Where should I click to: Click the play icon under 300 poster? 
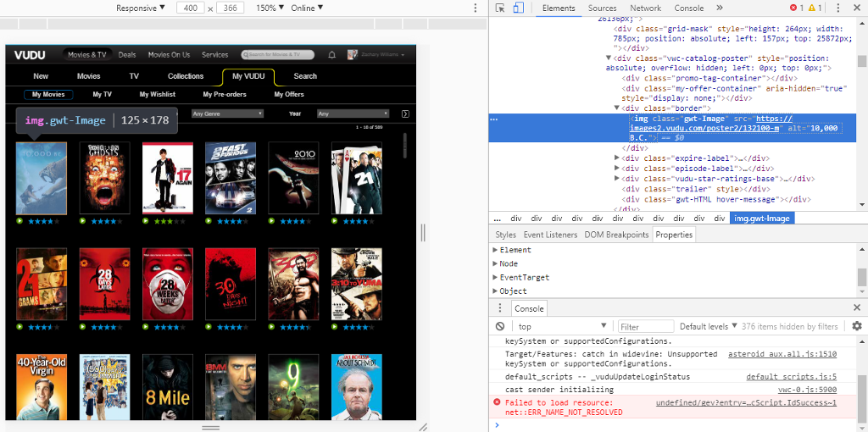272,327
